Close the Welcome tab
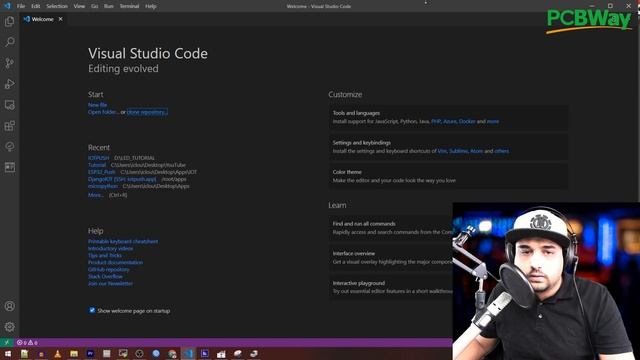This screenshot has width=640, height=360. click(60, 19)
